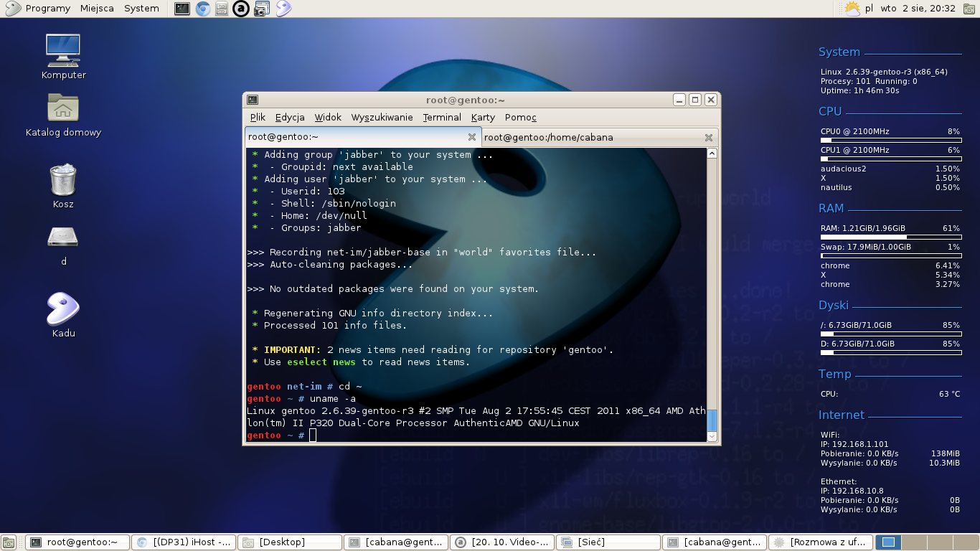Screen dimensions: 980x551
Task: Click the clock showing wto 2 sie, 20:32
Action: [918, 9]
